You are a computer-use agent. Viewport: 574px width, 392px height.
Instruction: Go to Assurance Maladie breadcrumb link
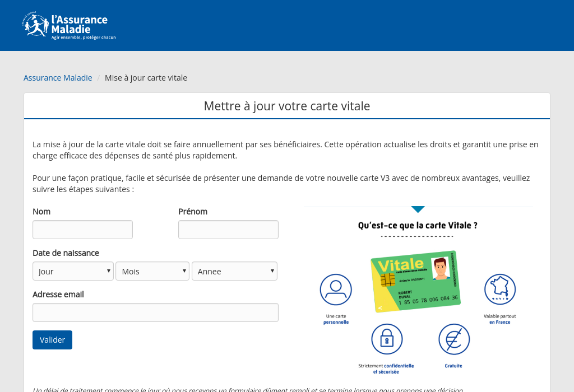(x=58, y=78)
